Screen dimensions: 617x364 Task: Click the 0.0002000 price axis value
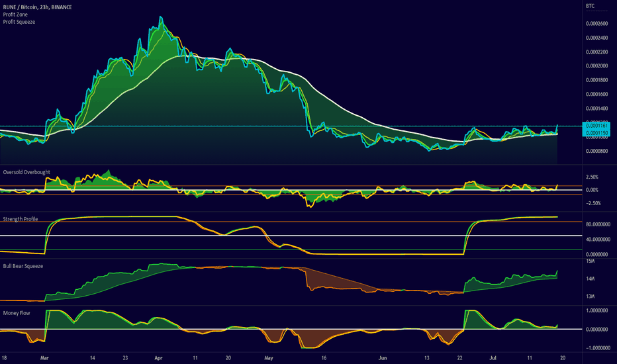click(596, 66)
